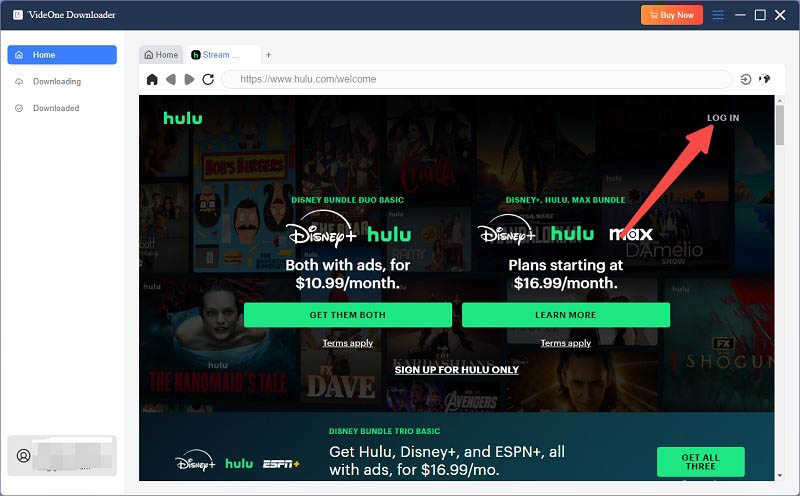Click the browser home icon in toolbar

[152, 79]
